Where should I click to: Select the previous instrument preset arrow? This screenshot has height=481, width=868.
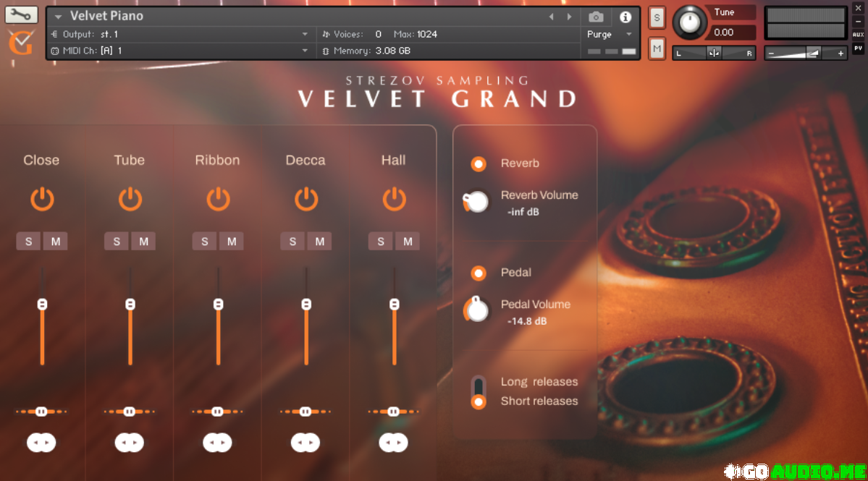coord(551,17)
